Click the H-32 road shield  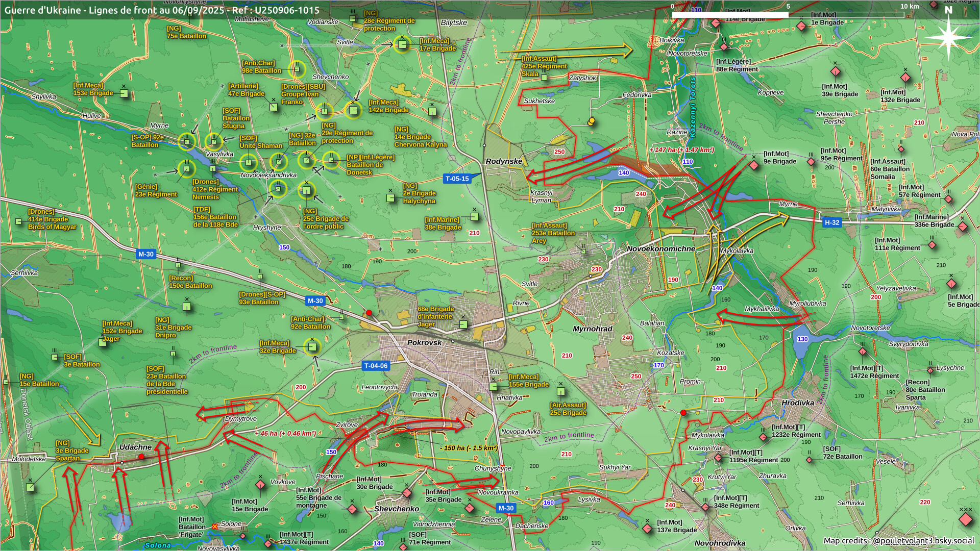[832, 222]
